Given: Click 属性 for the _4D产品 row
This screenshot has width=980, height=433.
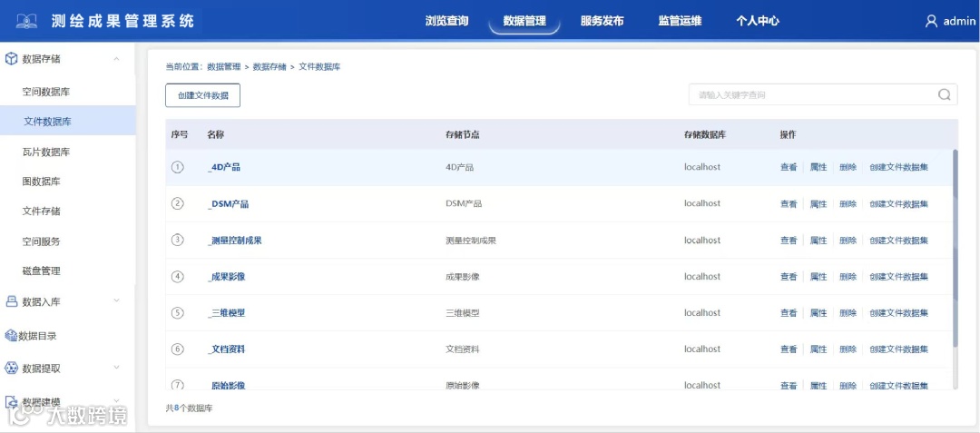Looking at the screenshot, I should pos(818,167).
